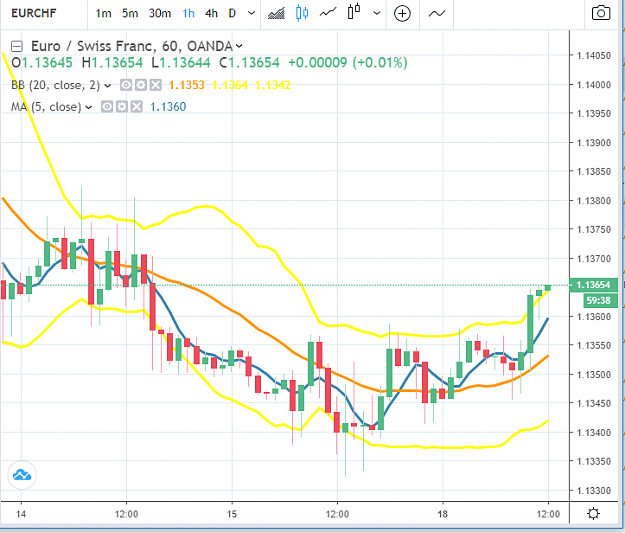Open settings of the MA indicator

tap(122, 106)
